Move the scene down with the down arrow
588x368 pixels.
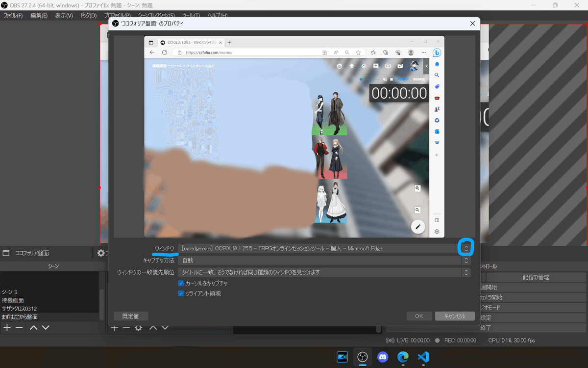pyautogui.click(x=46, y=327)
